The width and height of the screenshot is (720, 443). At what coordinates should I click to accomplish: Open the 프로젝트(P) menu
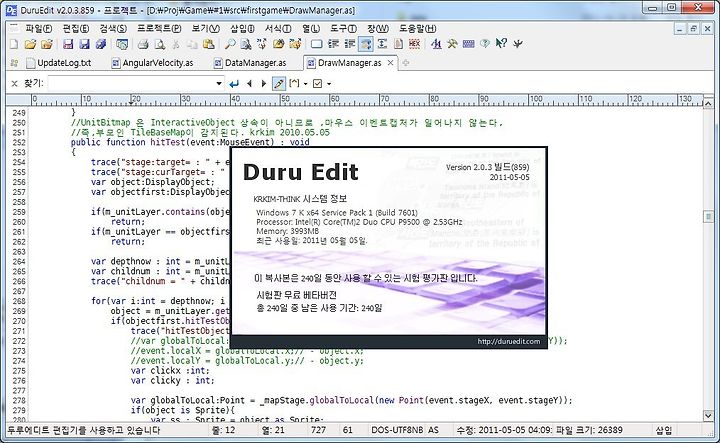coord(159,28)
